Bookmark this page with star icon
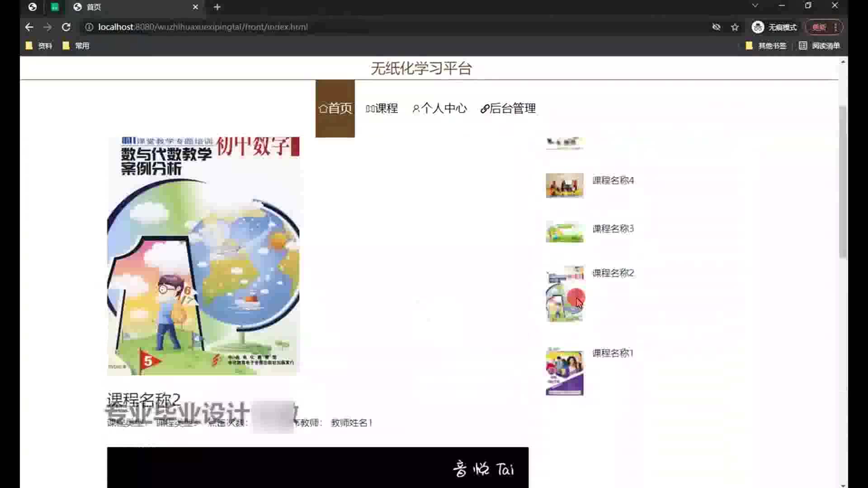Viewport: 868px width, 488px height. [x=735, y=27]
